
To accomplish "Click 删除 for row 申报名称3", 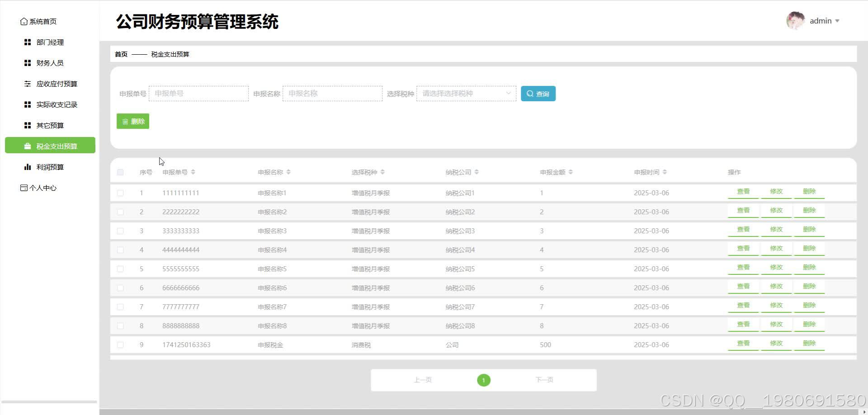I will click(x=809, y=230).
